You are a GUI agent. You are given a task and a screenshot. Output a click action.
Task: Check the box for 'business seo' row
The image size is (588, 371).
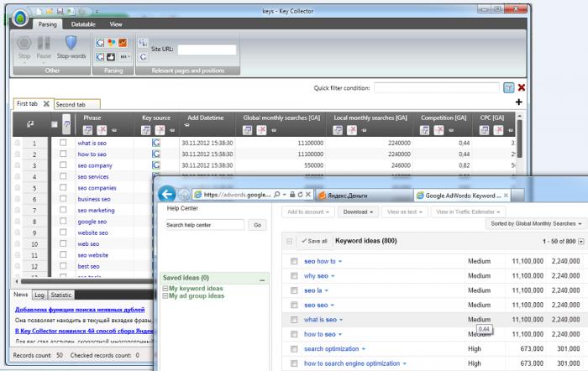point(63,199)
